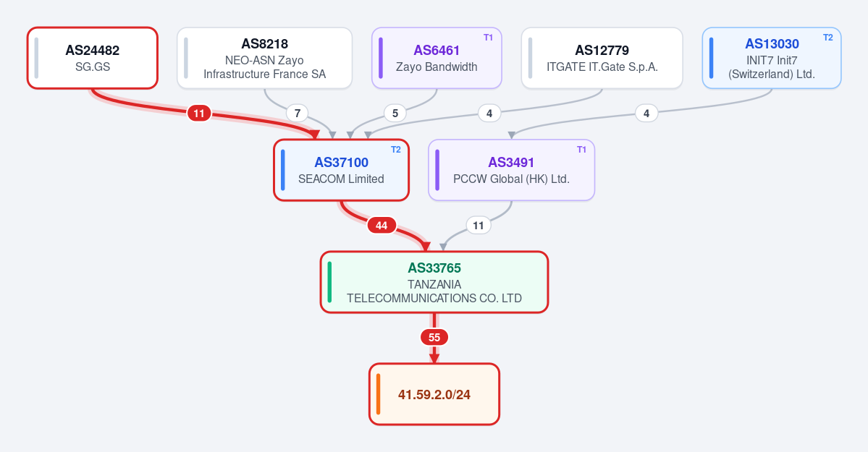The height and width of the screenshot is (452, 868).
Task: Click the red 11 path count badge
Action: tap(199, 114)
